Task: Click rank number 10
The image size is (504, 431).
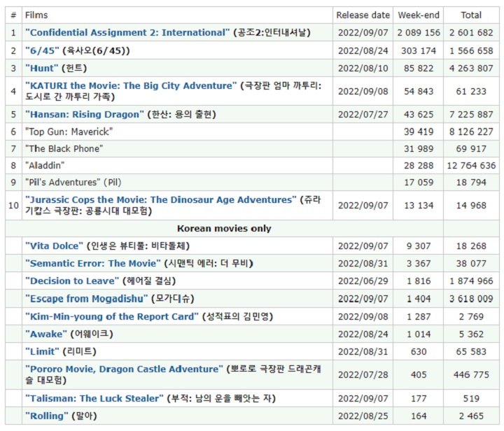Action: [x=13, y=205]
